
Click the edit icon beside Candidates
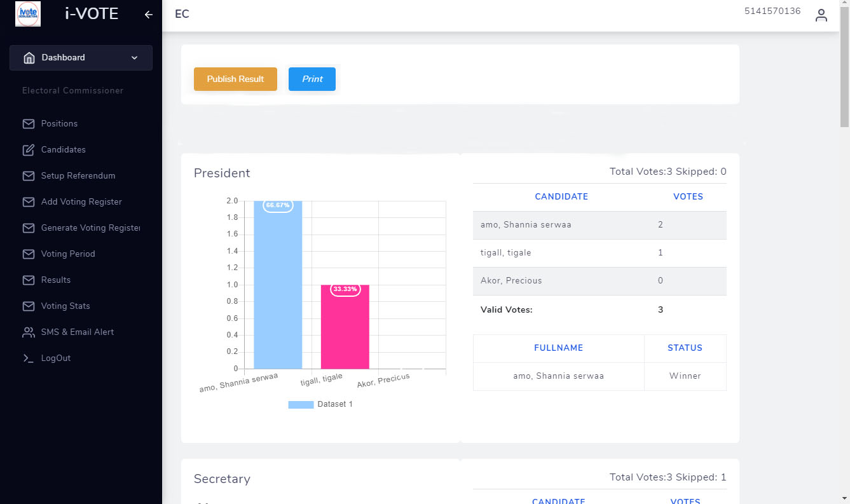[x=29, y=150]
